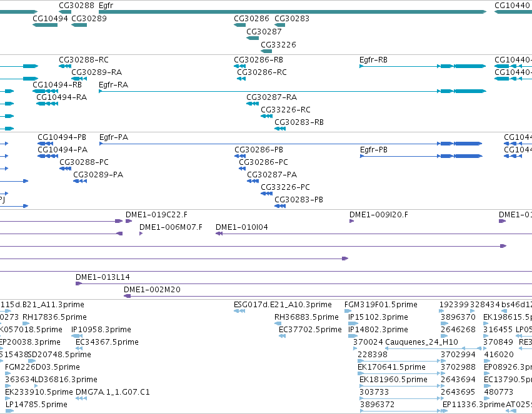Image resolution: width=532 pixels, height=414 pixels.
Task: Click the CG30288-RC transcript glyph
Action: [x=65, y=66]
